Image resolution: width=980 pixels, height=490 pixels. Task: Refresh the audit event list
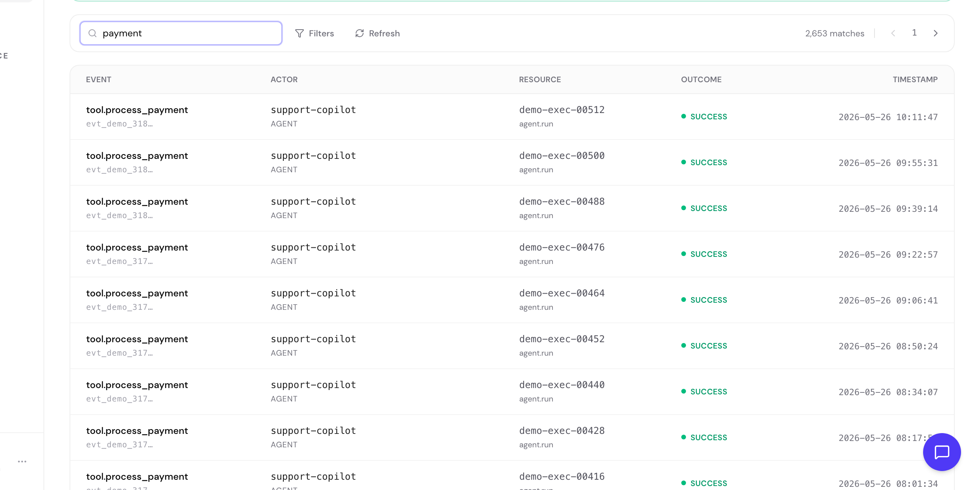pyautogui.click(x=377, y=33)
